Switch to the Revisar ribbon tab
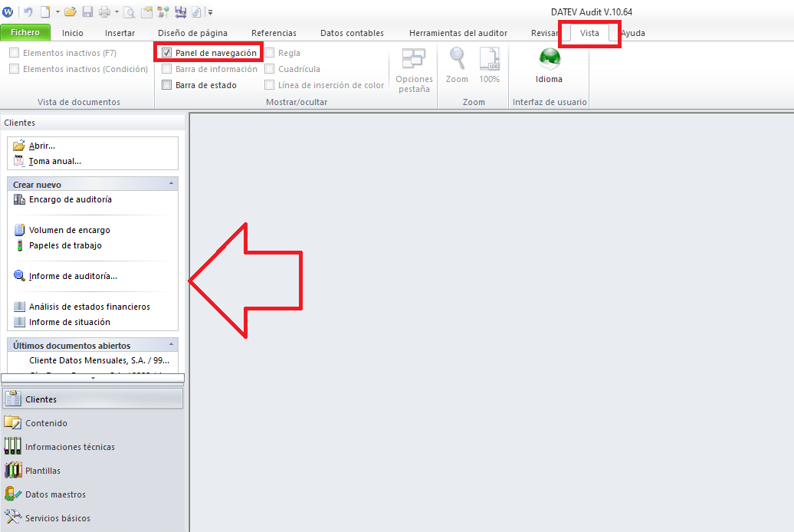 (544, 33)
